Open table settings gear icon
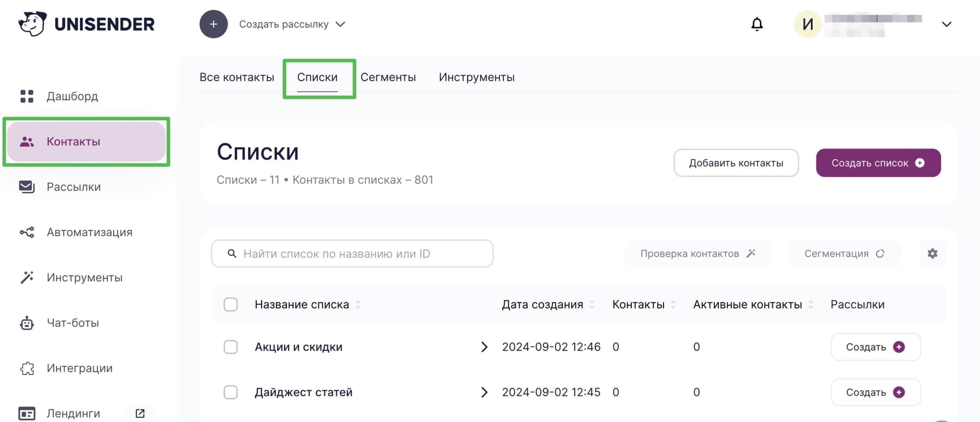This screenshot has height=422, width=980. [933, 254]
